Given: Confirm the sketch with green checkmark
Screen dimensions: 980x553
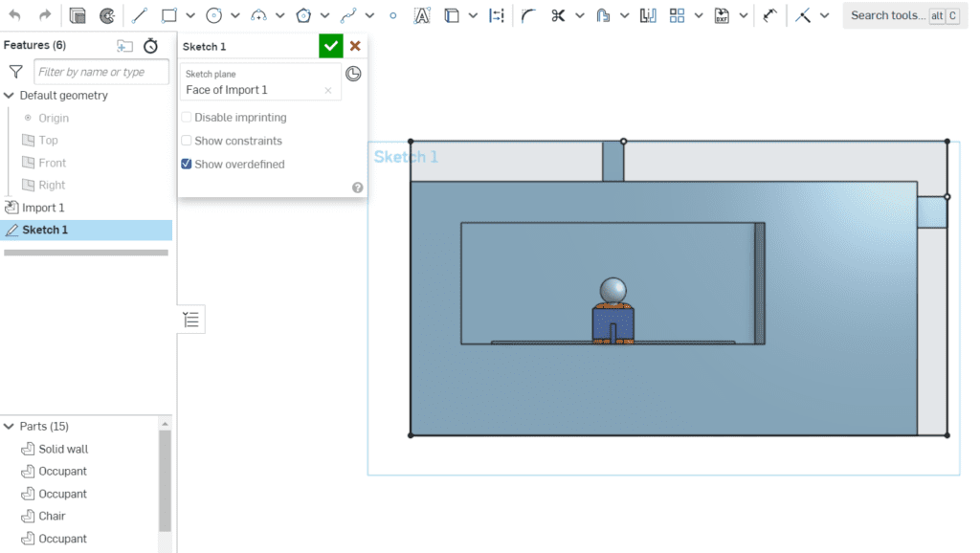Looking at the screenshot, I should pyautogui.click(x=330, y=45).
